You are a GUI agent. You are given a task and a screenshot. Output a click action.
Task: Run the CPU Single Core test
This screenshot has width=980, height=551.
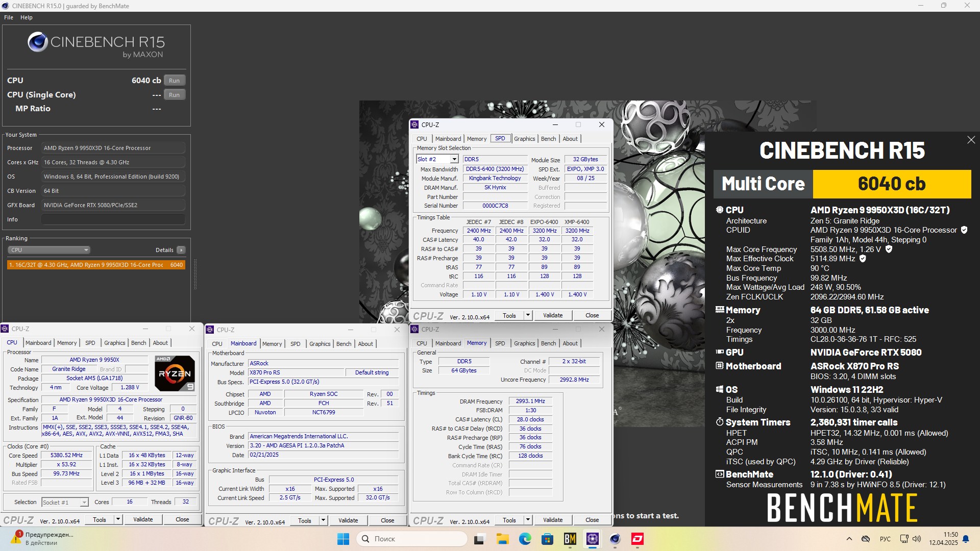tap(175, 95)
